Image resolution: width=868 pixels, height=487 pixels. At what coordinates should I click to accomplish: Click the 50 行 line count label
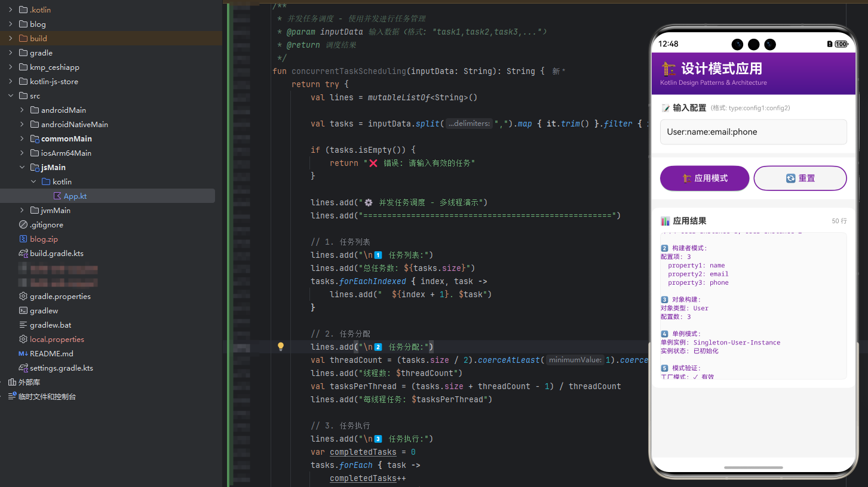point(839,221)
